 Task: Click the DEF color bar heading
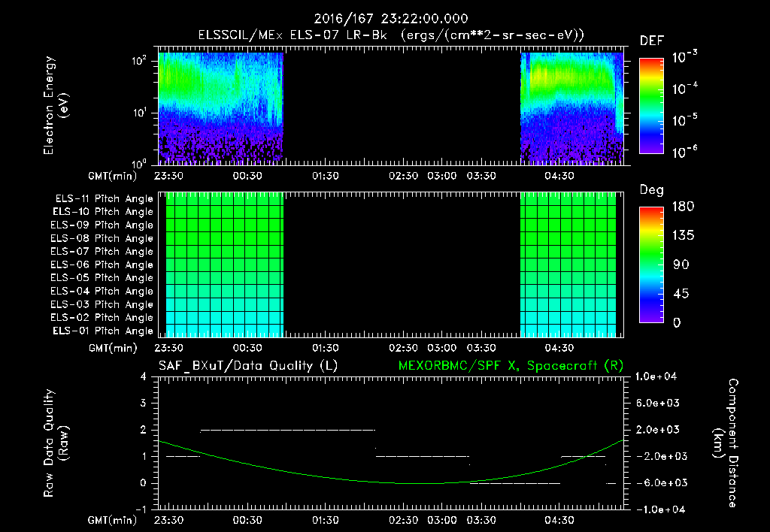[x=652, y=41]
